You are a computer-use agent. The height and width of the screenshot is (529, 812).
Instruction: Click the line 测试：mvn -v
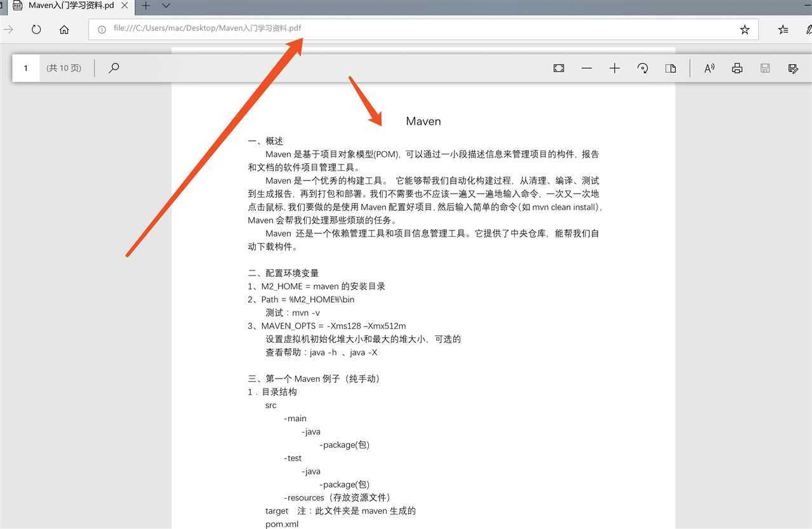pyautogui.click(x=293, y=312)
